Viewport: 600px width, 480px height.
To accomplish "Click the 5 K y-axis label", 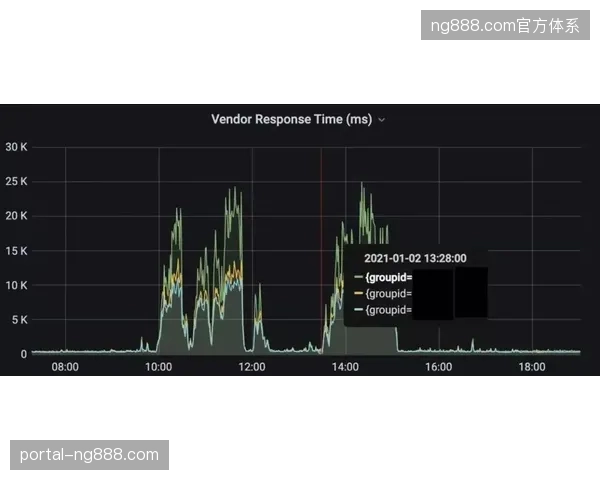I will 20,320.
